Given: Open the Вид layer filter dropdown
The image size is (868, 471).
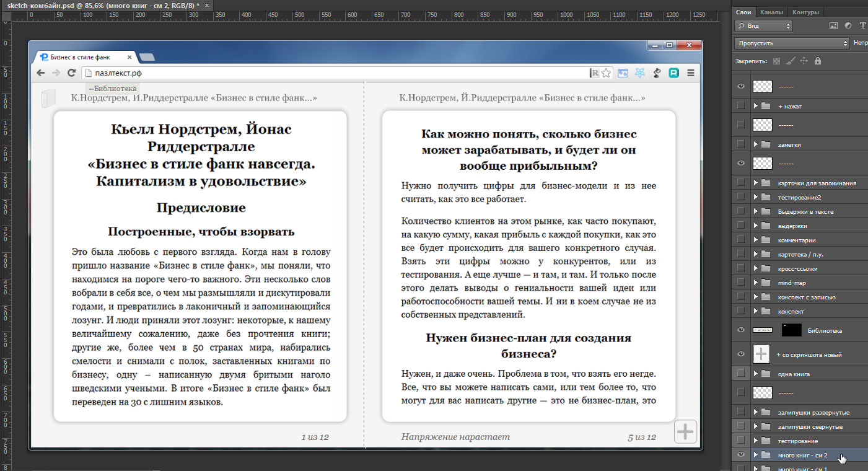Looking at the screenshot, I should point(763,26).
